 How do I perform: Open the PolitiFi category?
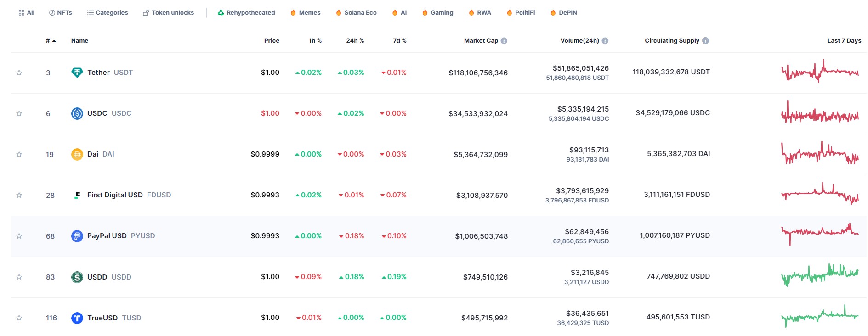(521, 13)
